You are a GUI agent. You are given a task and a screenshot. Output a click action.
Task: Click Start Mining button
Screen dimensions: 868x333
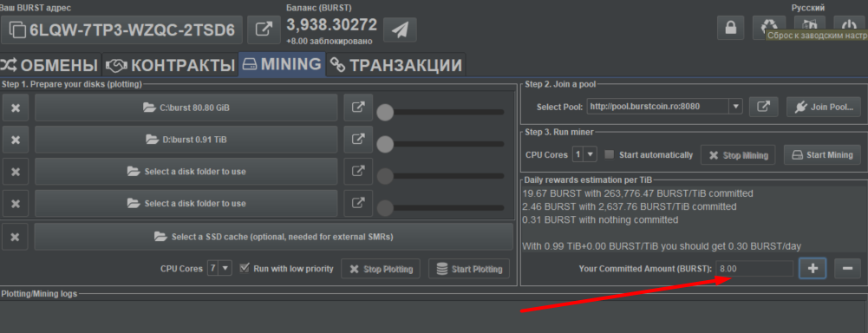[822, 155]
